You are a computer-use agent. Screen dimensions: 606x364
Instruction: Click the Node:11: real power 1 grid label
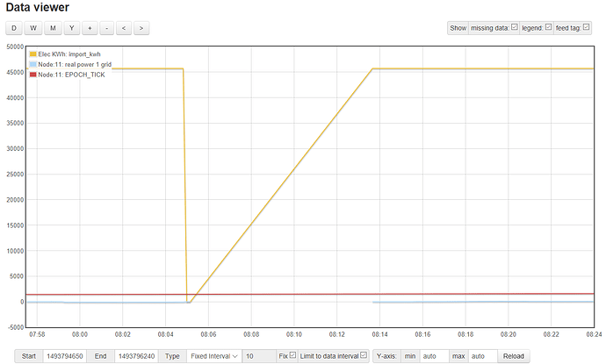click(75, 64)
